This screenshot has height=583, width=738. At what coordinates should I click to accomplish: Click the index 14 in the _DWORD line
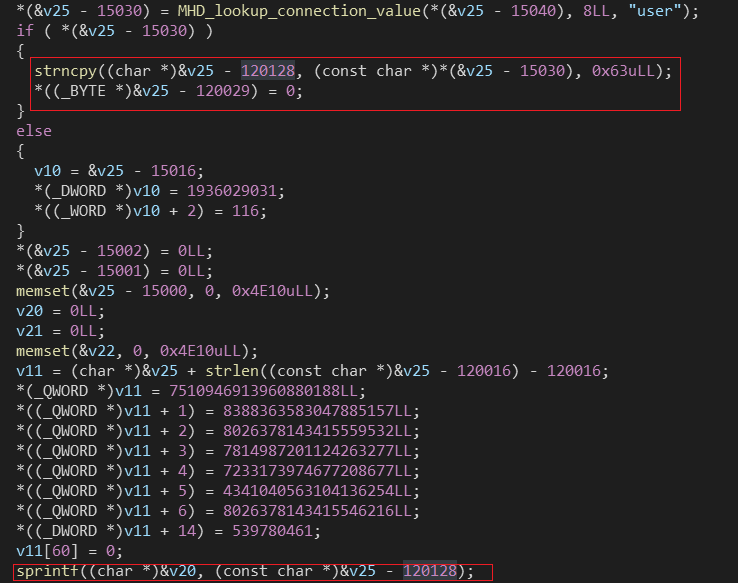point(186,531)
